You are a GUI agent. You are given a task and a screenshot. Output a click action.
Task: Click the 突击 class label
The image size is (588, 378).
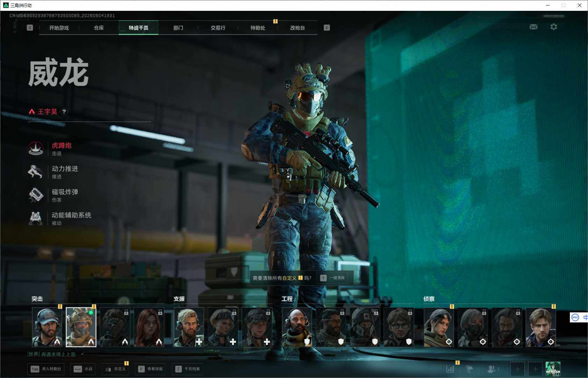point(37,299)
